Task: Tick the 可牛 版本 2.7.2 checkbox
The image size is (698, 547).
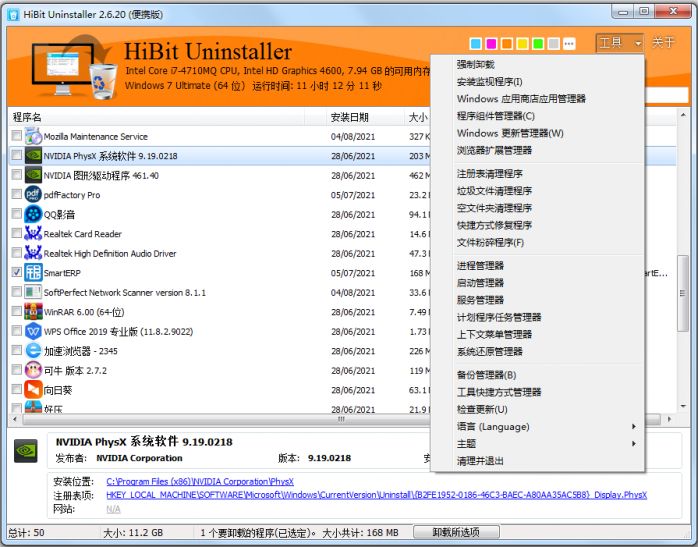Action: [16, 370]
